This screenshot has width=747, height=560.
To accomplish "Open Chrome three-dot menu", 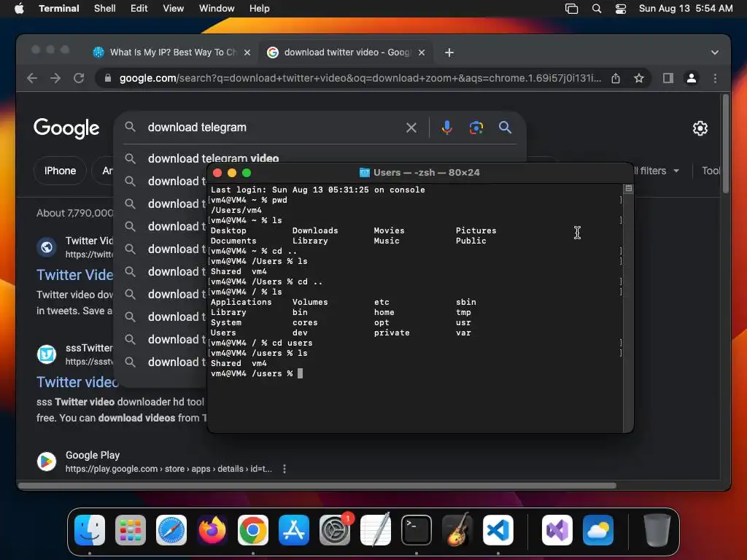I will 715,78.
